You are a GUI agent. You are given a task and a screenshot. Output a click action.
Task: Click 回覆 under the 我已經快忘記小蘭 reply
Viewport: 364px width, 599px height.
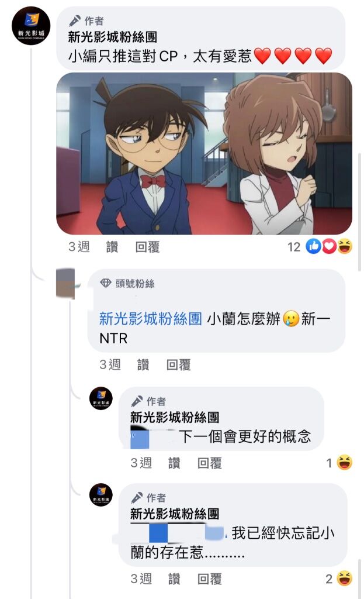tap(210, 579)
